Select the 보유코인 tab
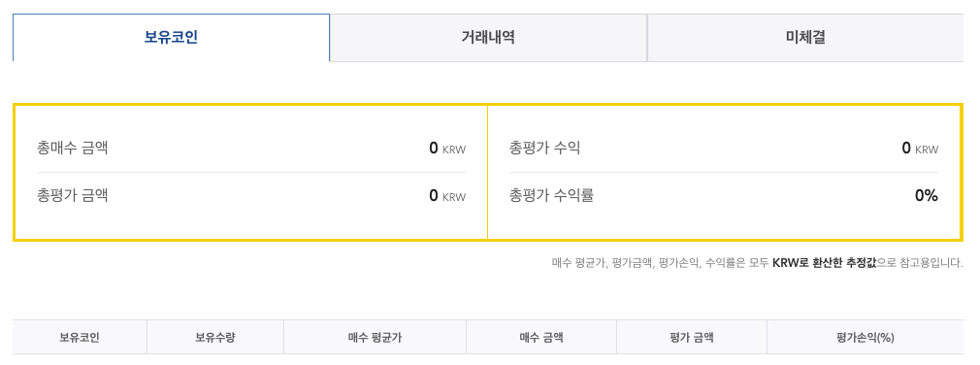 [x=171, y=38]
